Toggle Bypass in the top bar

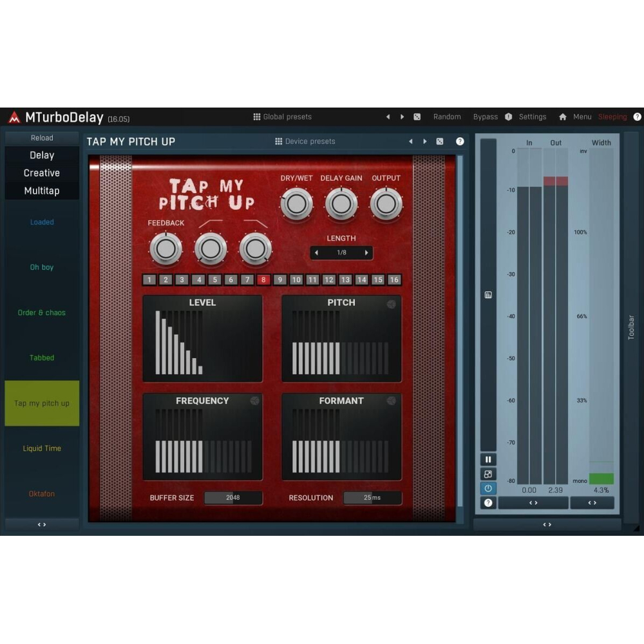(x=485, y=117)
